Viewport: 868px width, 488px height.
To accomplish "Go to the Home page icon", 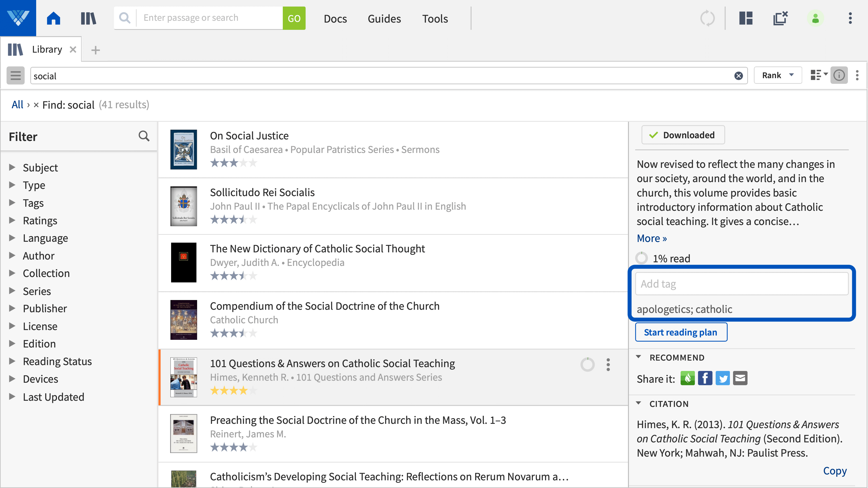I will click(54, 18).
